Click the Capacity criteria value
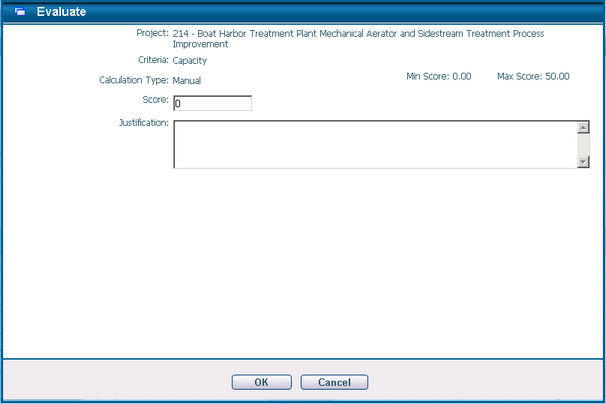The image size is (606, 404). tap(190, 61)
